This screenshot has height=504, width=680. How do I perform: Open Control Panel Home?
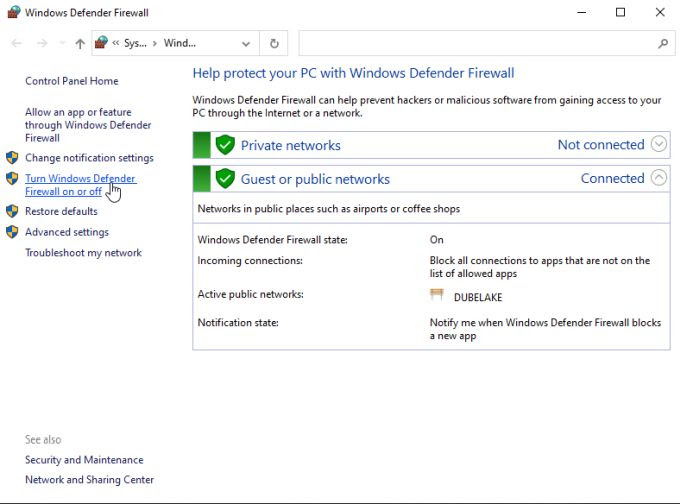(x=71, y=81)
